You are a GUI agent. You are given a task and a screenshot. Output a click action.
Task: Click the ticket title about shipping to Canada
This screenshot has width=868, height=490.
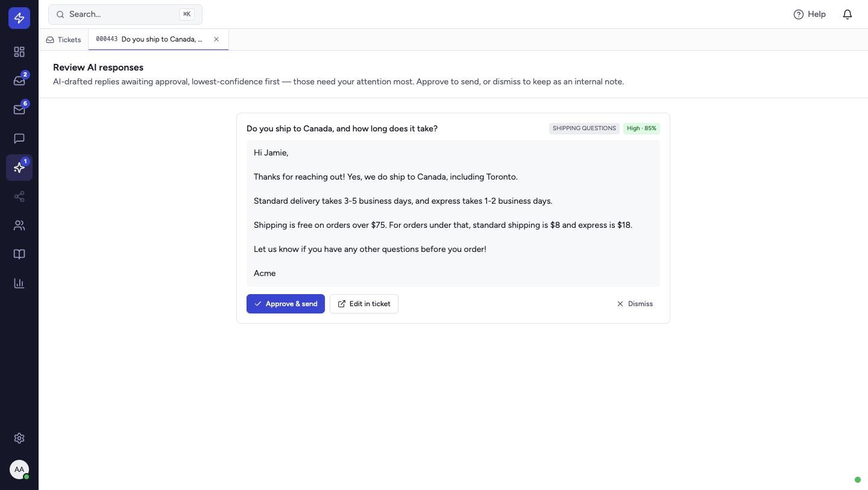coord(342,128)
